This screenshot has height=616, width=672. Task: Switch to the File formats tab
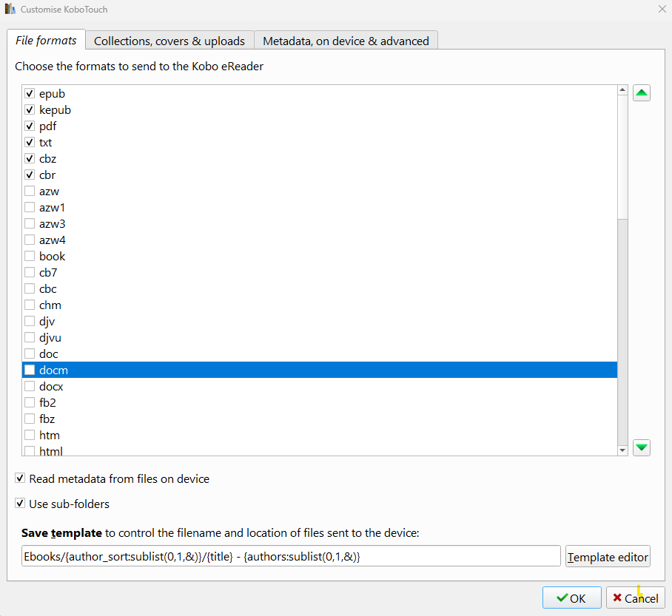47,40
